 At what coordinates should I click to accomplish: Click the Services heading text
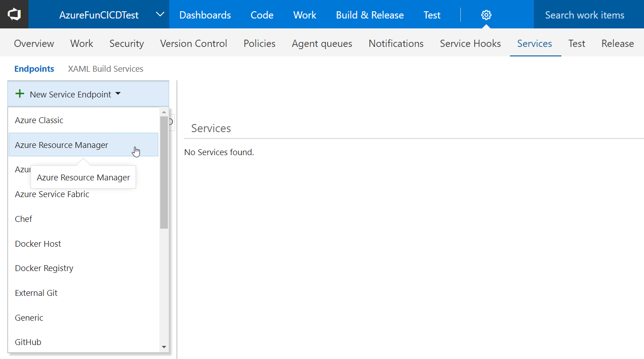(211, 128)
